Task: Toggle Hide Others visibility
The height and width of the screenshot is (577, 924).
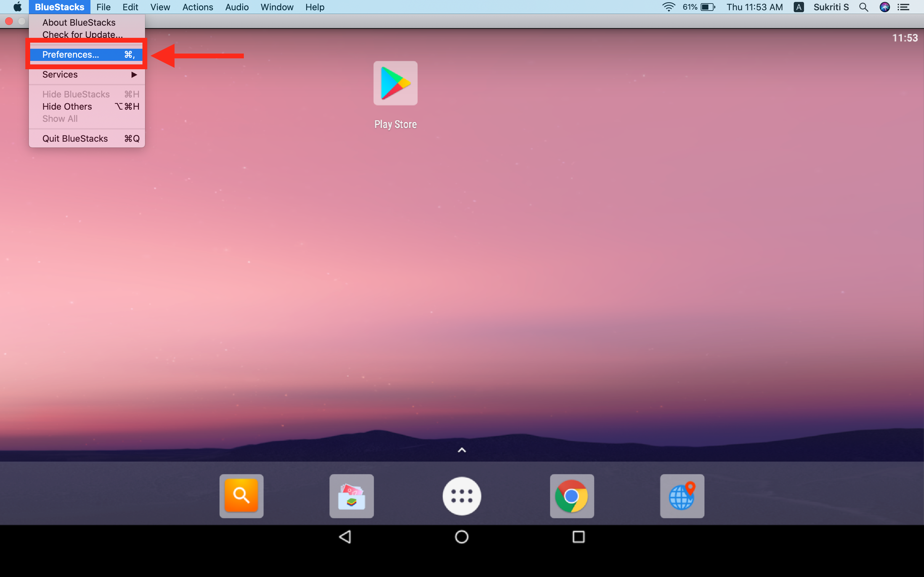Action: pyautogui.click(x=66, y=106)
